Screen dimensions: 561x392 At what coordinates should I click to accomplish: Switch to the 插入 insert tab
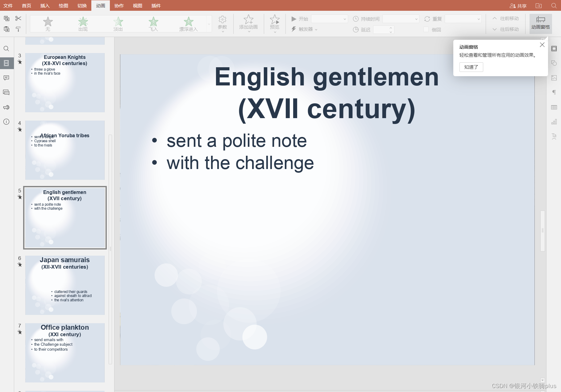pyautogui.click(x=45, y=6)
